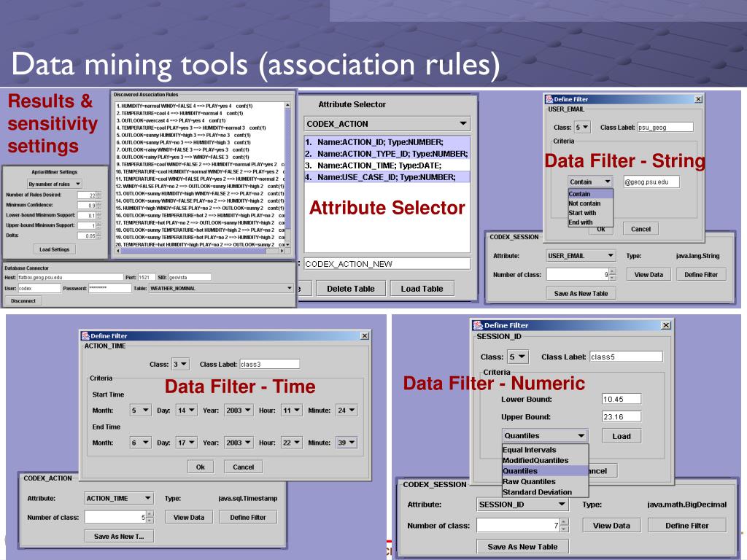Image resolution: width=747 pixels, height=560 pixels.
Task: Click View Data in the SESSION_ID panel
Action: (x=611, y=526)
